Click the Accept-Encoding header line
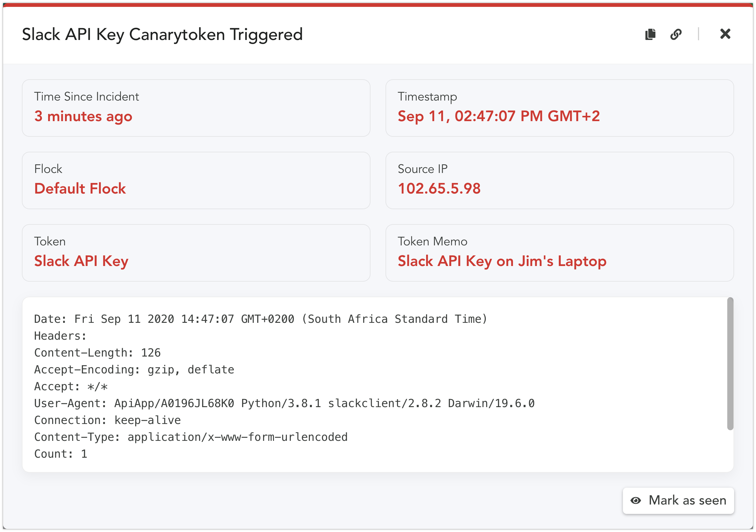This screenshot has height=532, width=756. [134, 369]
